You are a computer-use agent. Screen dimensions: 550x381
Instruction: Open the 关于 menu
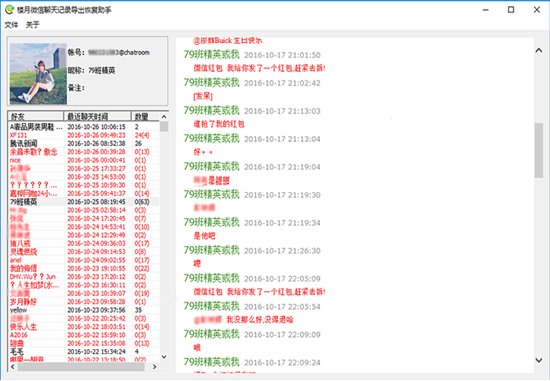[33, 25]
